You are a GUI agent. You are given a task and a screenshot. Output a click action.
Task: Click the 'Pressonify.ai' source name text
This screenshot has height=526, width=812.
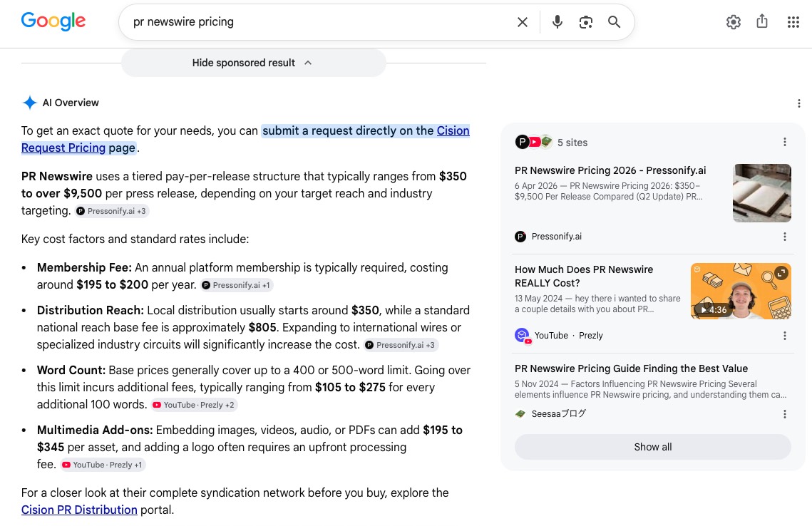click(x=556, y=237)
